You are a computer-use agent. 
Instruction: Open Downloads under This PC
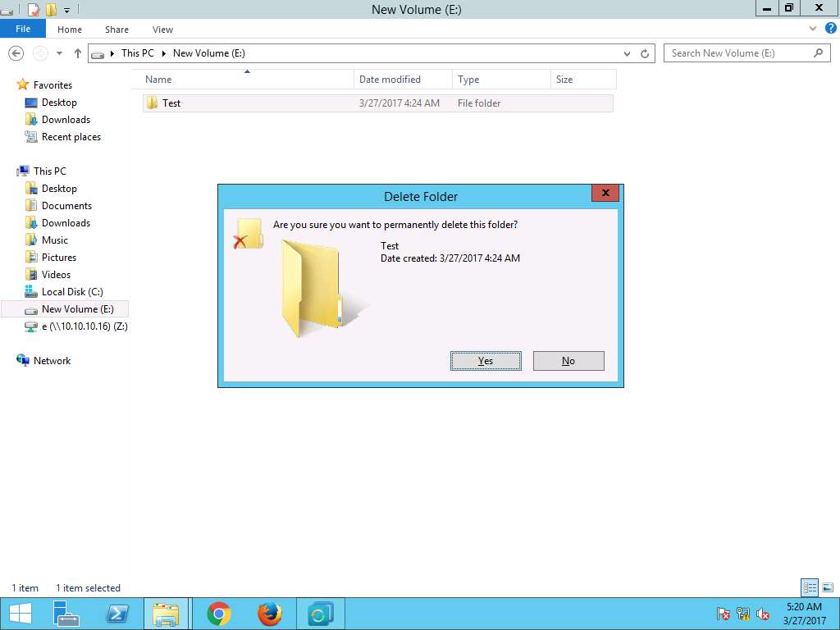(x=66, y=222)
